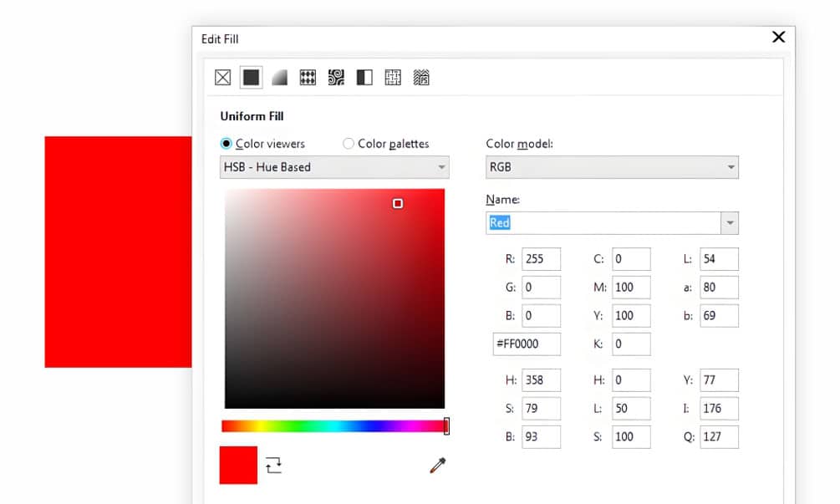Select the PostScript Fill icon
This screenshot has height=504, width=840.
point(421,78)
